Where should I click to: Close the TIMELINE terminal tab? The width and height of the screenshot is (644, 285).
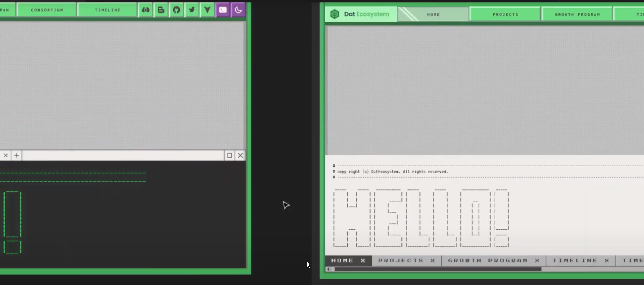pos(607,261)
